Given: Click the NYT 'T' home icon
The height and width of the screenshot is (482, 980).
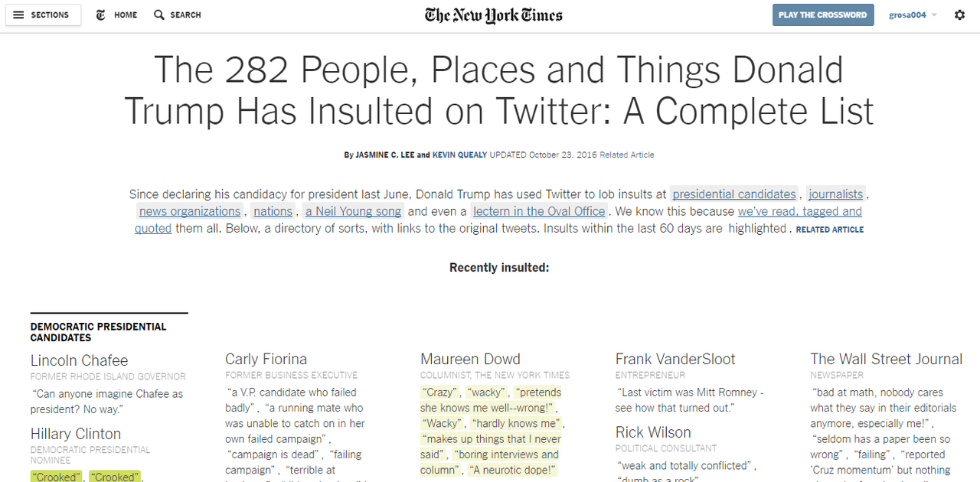Looking at the screenshot, I should (x=101, y=15).
